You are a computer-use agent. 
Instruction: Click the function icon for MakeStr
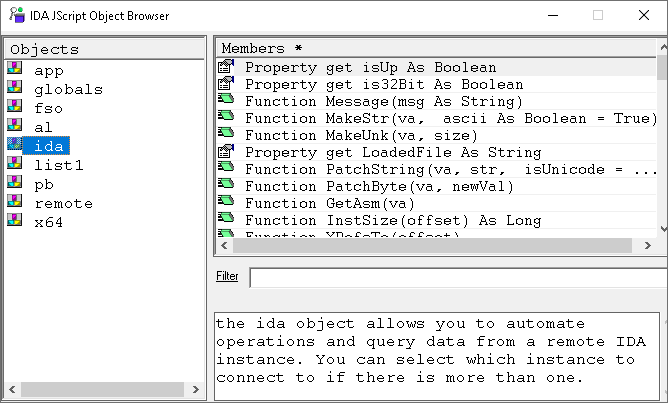226,115
